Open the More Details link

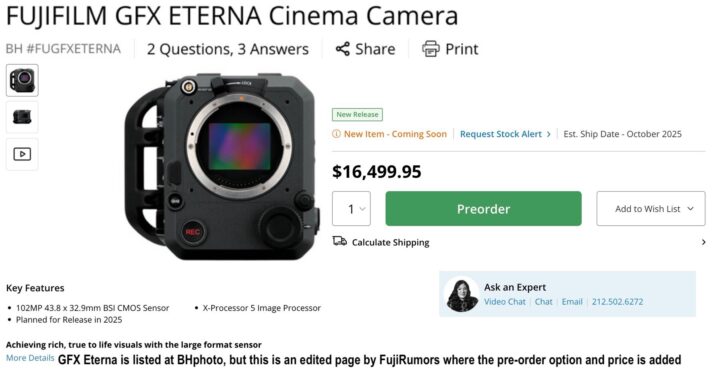click(30, 358)
